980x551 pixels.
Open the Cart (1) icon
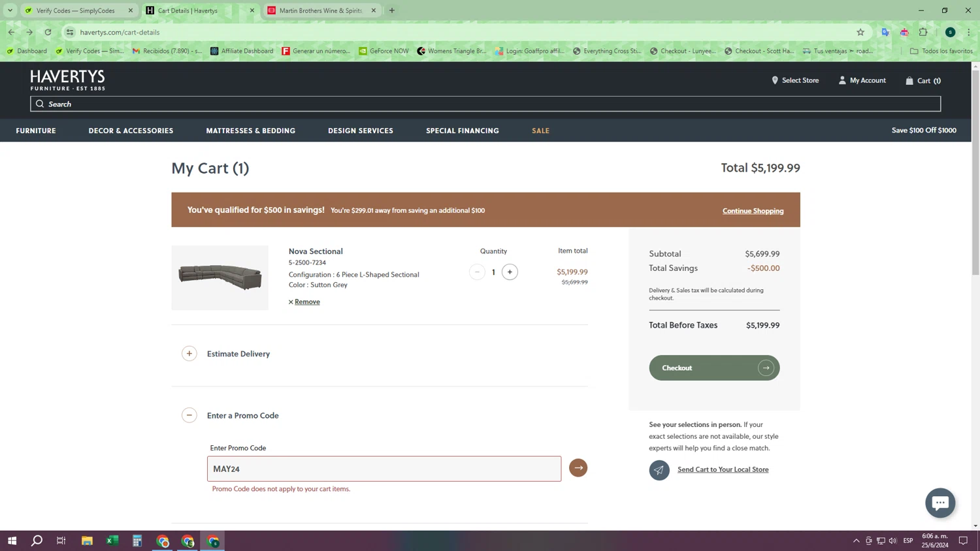(923, 81)
